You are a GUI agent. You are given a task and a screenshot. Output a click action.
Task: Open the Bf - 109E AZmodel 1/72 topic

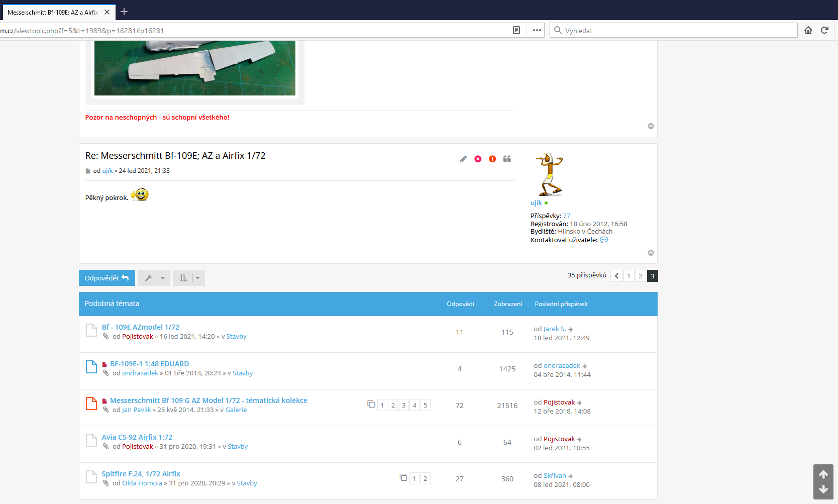(x=140, y=327)
